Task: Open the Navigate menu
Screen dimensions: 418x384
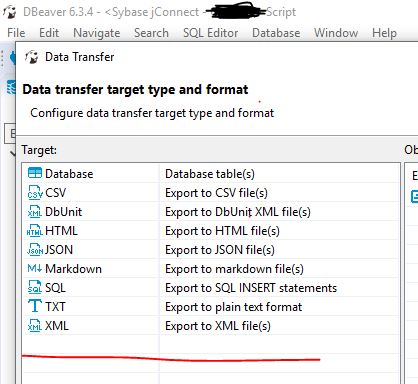Action: [97, 33]
